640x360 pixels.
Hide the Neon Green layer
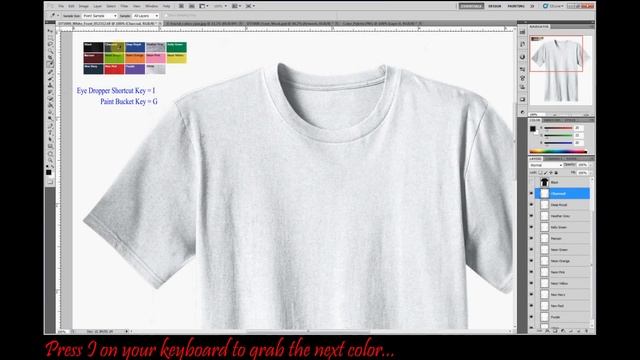click(x=531, y=249)
